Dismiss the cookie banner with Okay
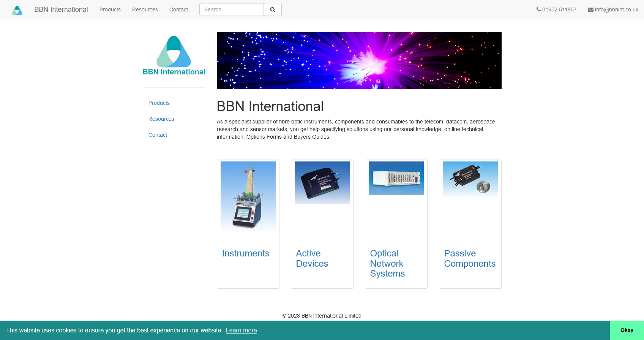This screenshot has width=644, height=340. 627,330
